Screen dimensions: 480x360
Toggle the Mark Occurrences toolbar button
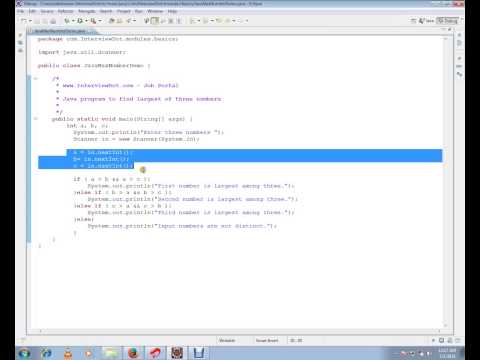[155, 21]
